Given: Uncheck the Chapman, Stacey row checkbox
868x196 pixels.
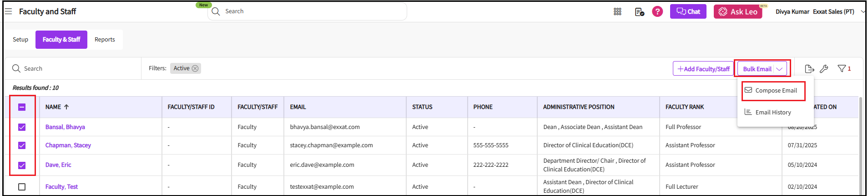Looking at the screenshot, I should [x=22, y=145].
